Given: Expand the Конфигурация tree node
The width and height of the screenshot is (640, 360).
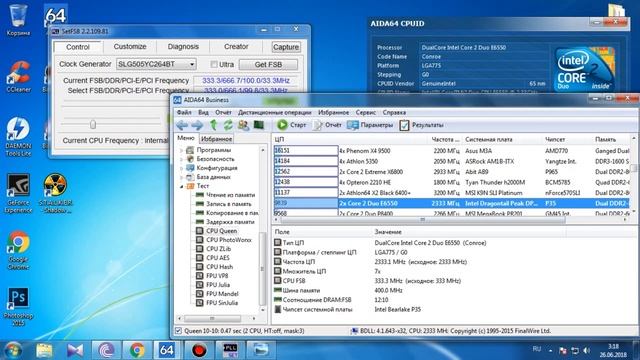Looking at the screenshot, I should tap(182, 168).
